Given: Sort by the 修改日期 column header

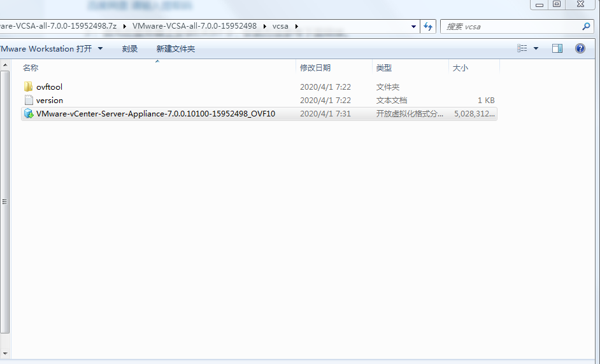Looking at the screenshot, I should [315, 67].
